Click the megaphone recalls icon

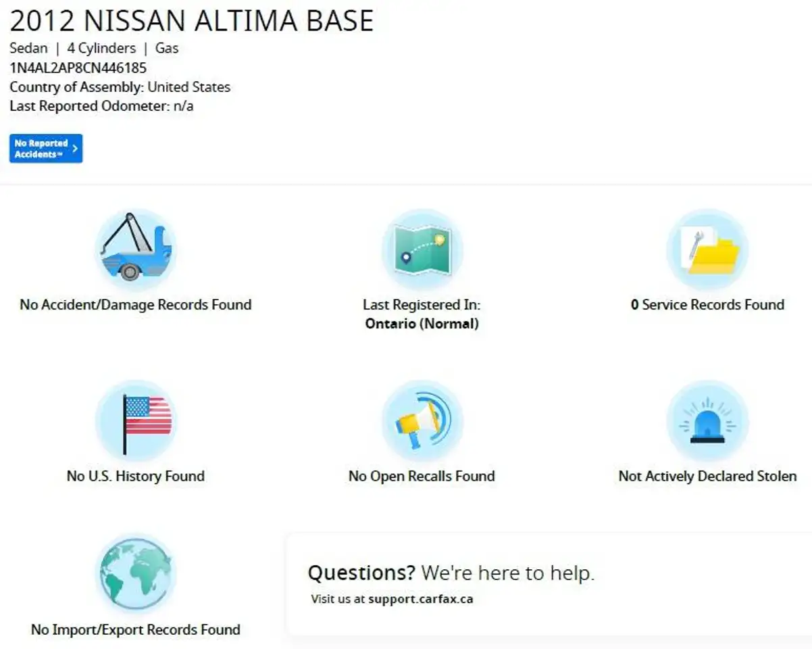(x=422, y=420)
